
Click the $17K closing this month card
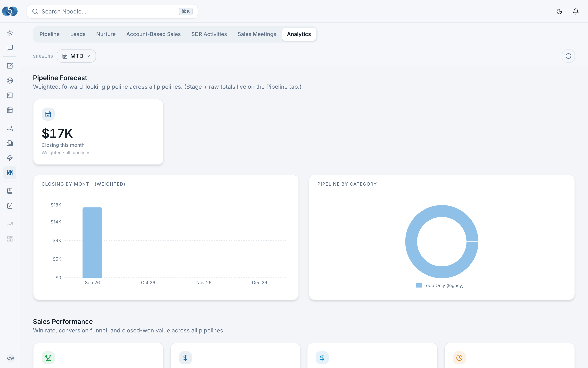click(98, 132)
